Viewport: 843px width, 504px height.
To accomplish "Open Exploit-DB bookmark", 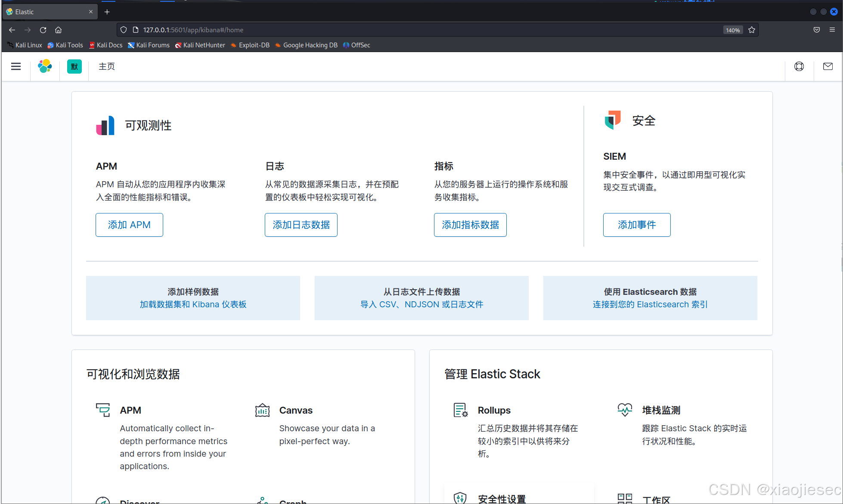I will point(250,45).
